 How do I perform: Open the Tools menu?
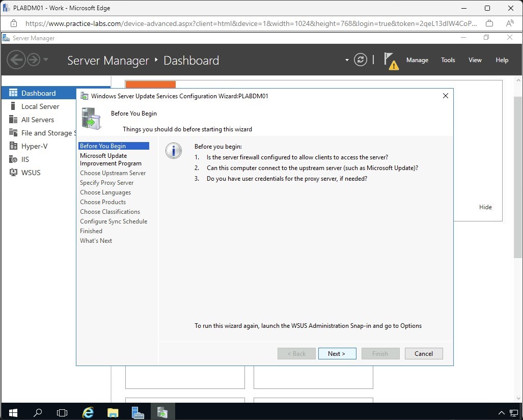click(448, 60)
